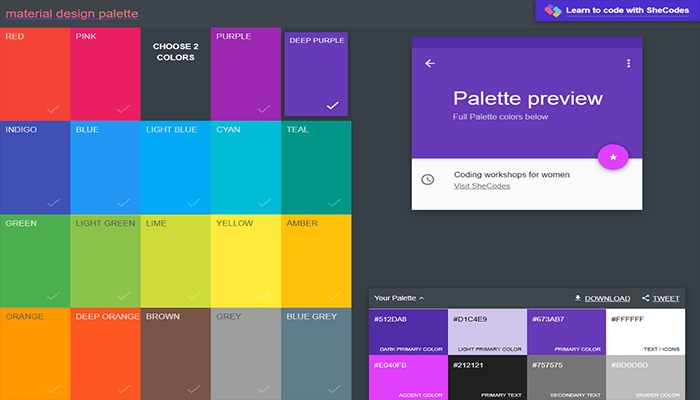This screenshot has height=400, width=700.
Task: Select the Green color tile
Action: click(35, 261)
